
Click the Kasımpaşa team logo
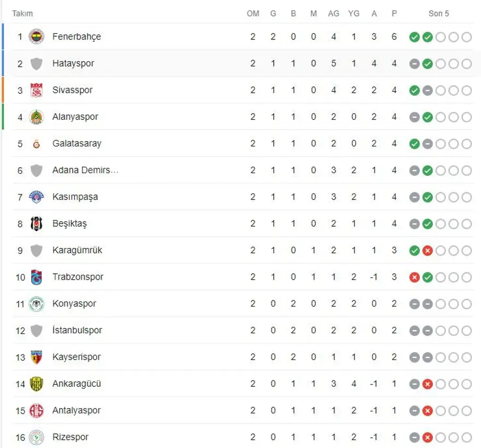pos(36,197)
